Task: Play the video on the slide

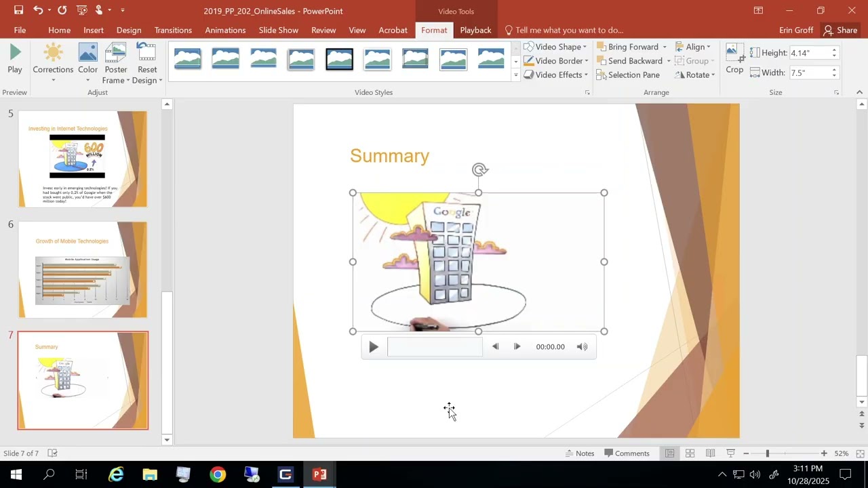Action: click(x=373, y=347)
